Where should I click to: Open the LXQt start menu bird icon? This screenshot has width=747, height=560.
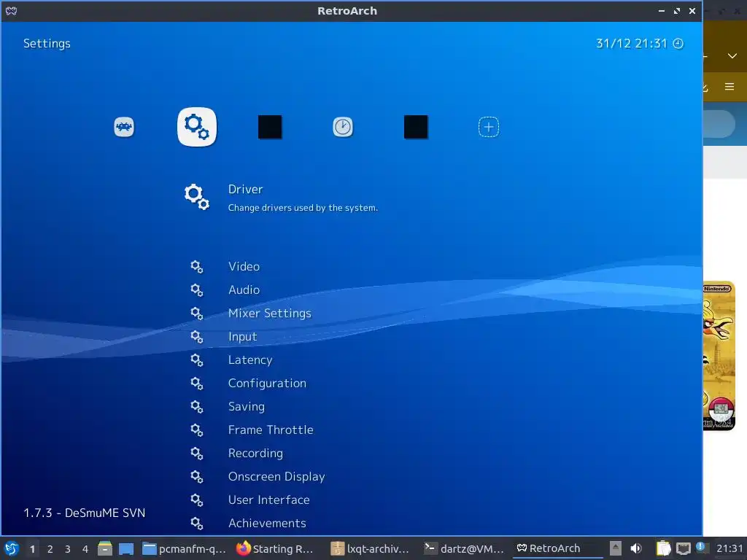[12, 549]
